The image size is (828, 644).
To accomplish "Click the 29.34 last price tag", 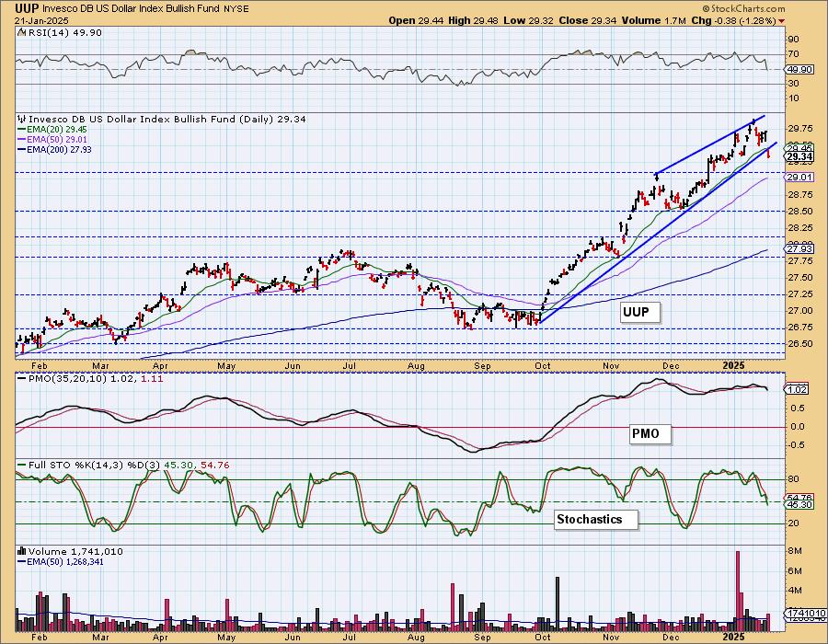I will click(799, 156).
